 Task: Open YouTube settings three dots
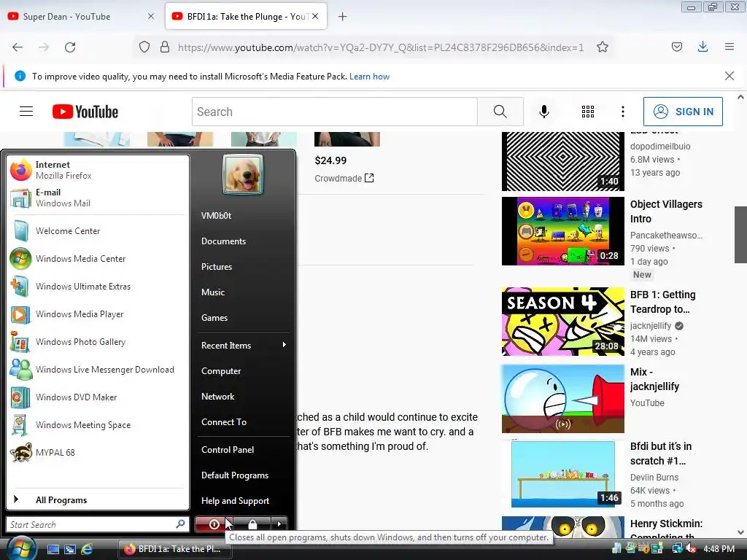click(x=623, y=112)
